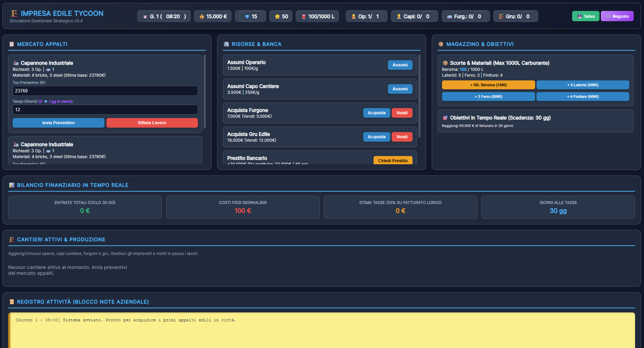
Task: Buy a van with the Furgone Acquista button
Action: coord(377,113)
